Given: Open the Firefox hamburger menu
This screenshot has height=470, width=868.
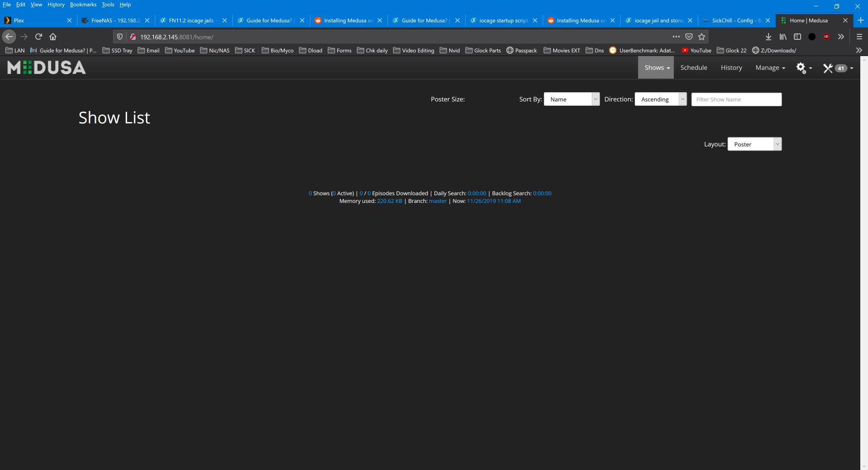Looking at the screenshot, I should click(859, 37).
